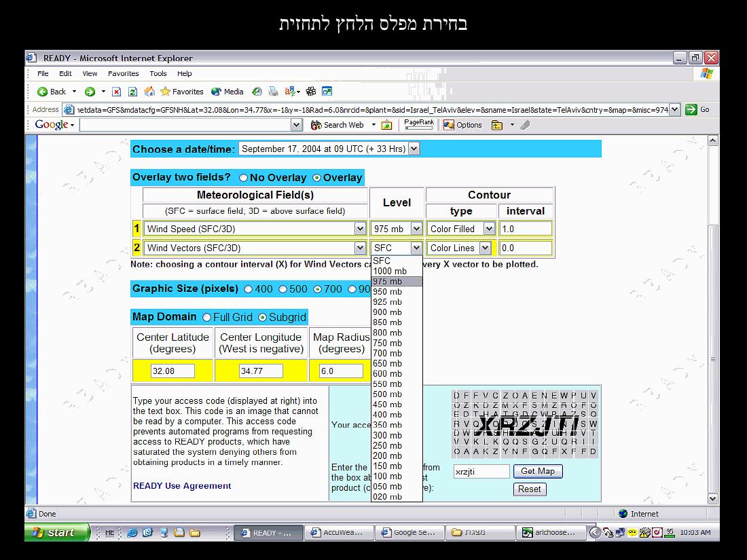Screen dimensions: 747x560
Task: Click the highlighter pen icon in Google toolbar
Action: click(525, 125)
